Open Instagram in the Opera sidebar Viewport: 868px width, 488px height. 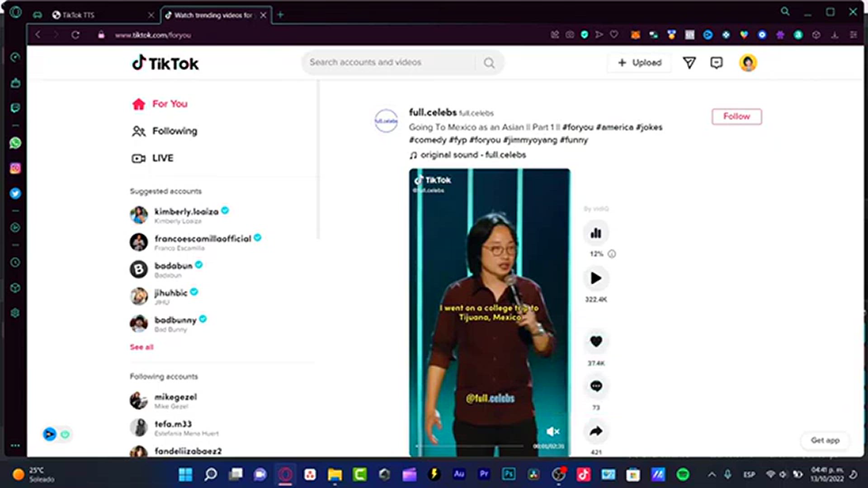point(15,168)
